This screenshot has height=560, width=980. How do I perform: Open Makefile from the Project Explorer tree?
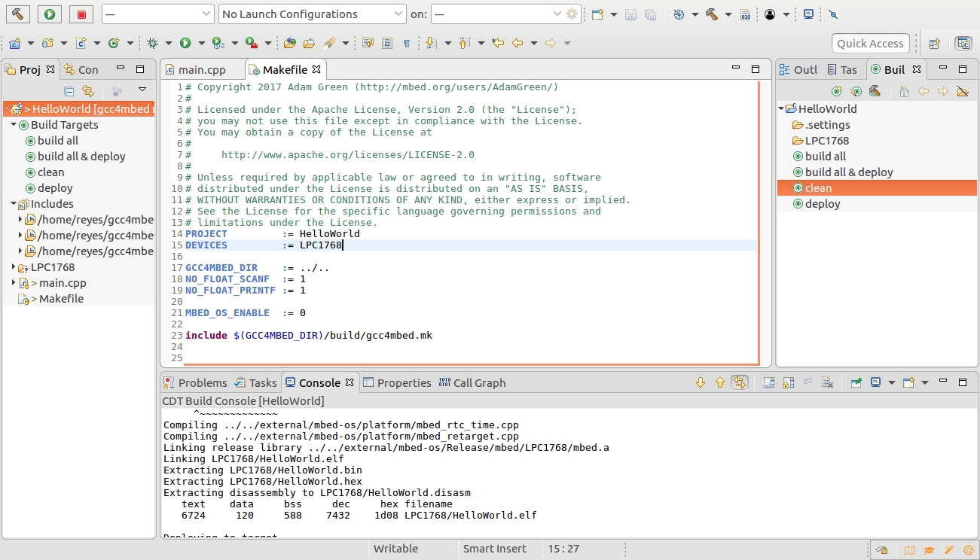point(61,299)
